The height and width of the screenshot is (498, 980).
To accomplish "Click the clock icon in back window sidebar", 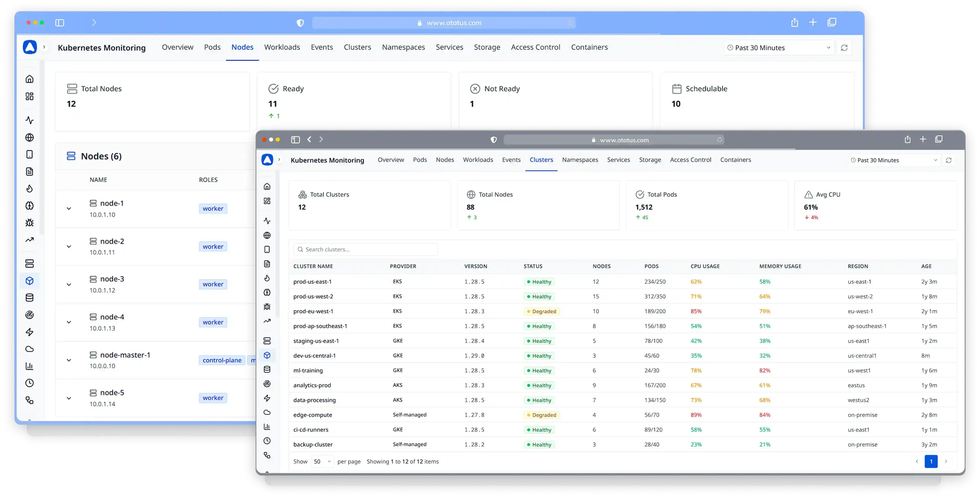I will click(29, 383).
